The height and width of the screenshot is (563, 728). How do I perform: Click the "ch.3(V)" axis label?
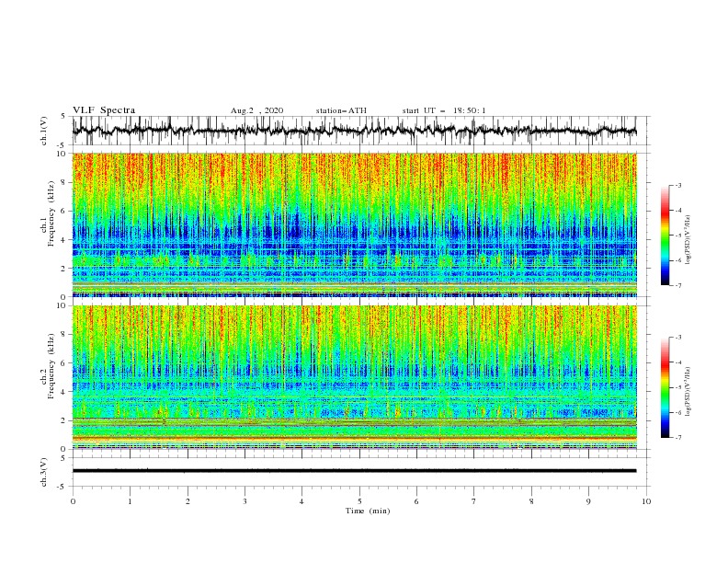pos(44,472)
